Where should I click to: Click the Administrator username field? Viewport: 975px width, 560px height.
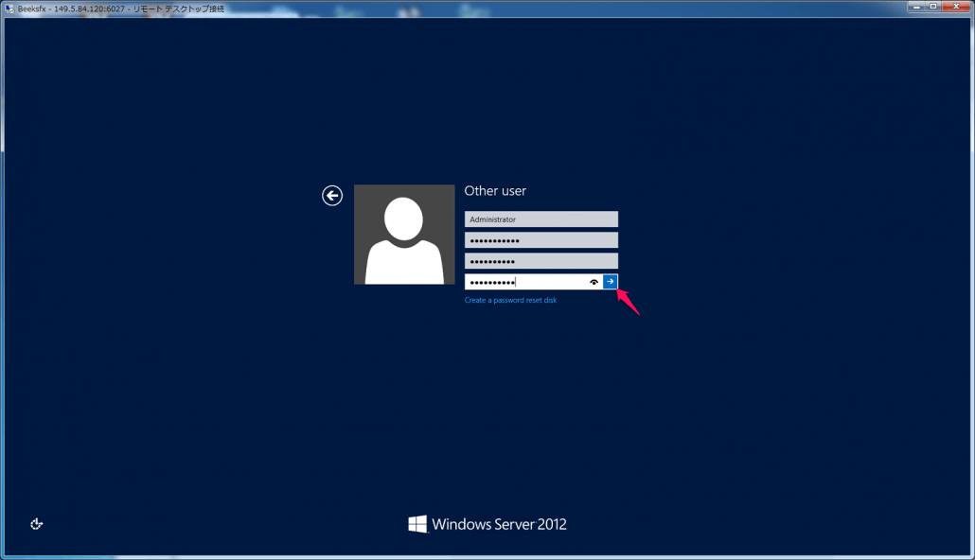pyautogui.click(x=541, y=219)
